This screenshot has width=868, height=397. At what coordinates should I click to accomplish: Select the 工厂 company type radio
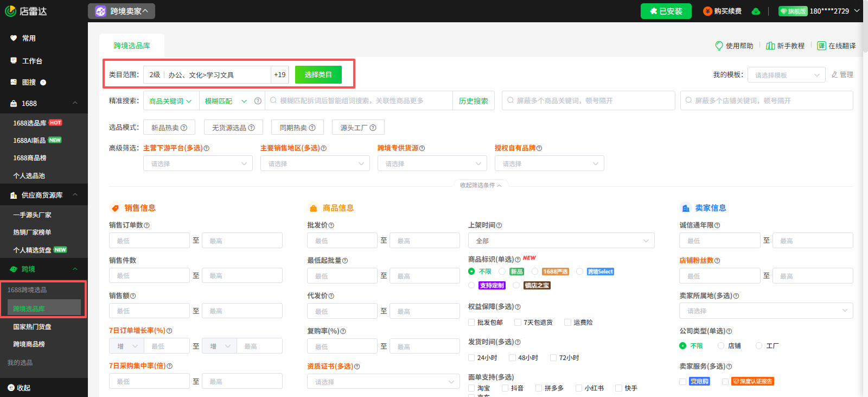click(x=759, y=346)
